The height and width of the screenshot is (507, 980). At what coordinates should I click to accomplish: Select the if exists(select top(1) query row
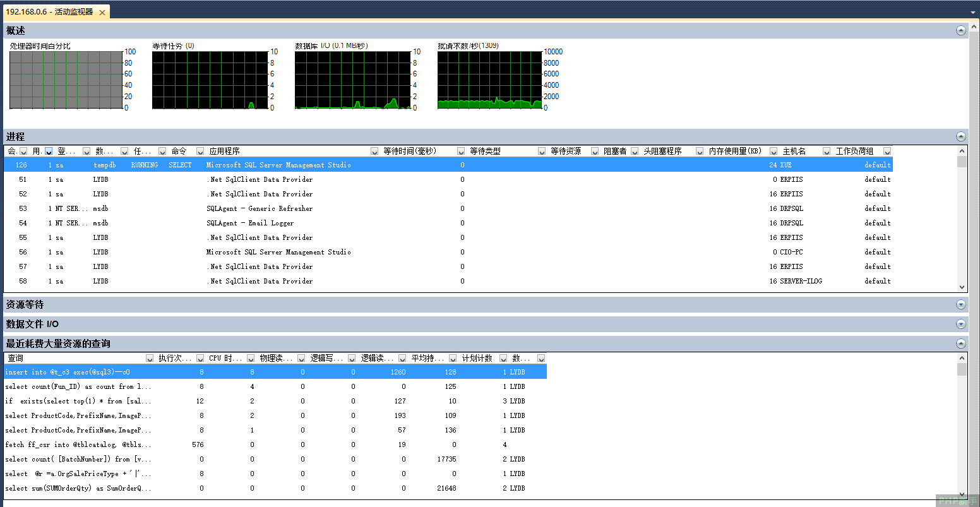275,401
